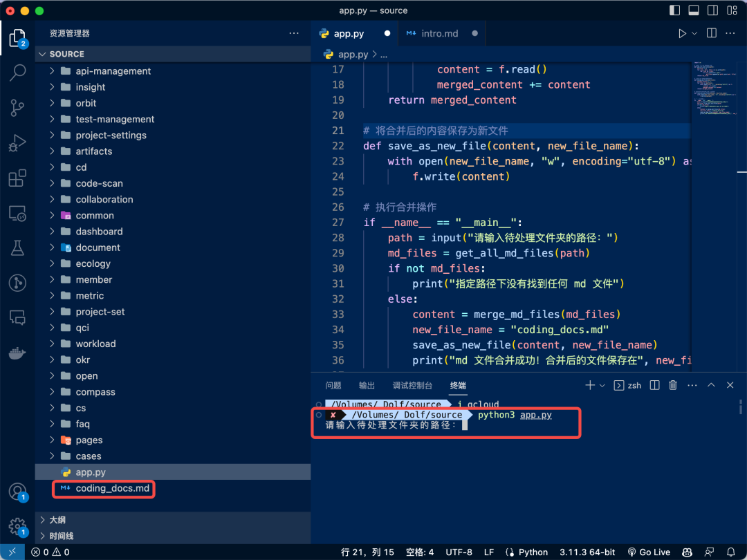Image resolution: width=747 pixels, height=560 pixels.
Task: Open Source Control view icon
Action: coord(17,108)
